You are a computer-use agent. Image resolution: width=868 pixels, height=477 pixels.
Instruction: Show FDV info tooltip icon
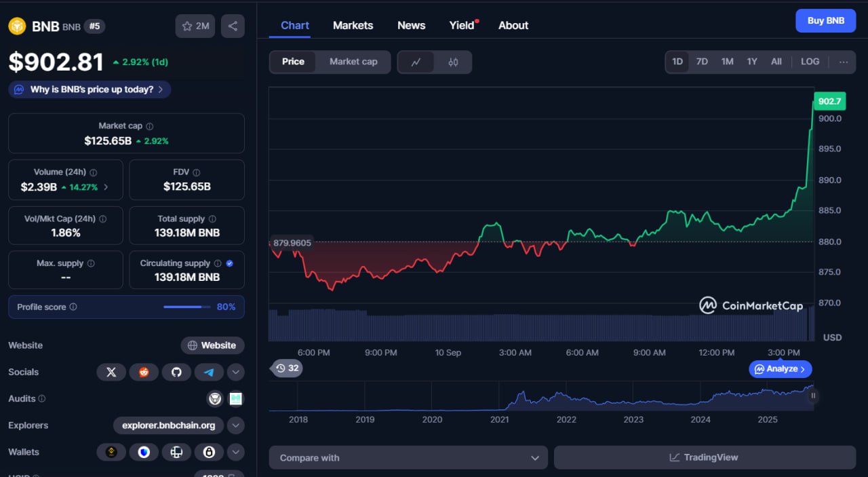coord(197,172)
